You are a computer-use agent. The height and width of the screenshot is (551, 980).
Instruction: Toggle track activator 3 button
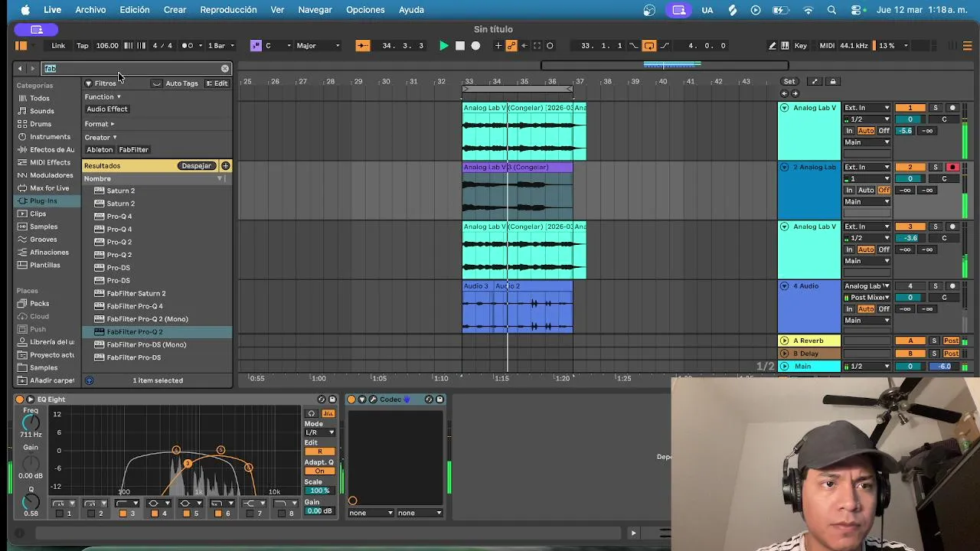(x=910, y=227)
